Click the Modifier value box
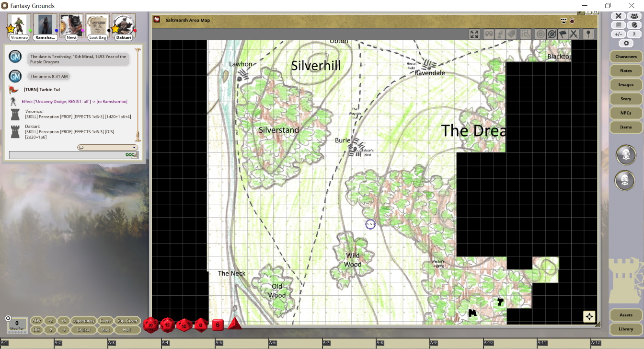This screenshot has height=349, width=644. click(x=17, y=326)
